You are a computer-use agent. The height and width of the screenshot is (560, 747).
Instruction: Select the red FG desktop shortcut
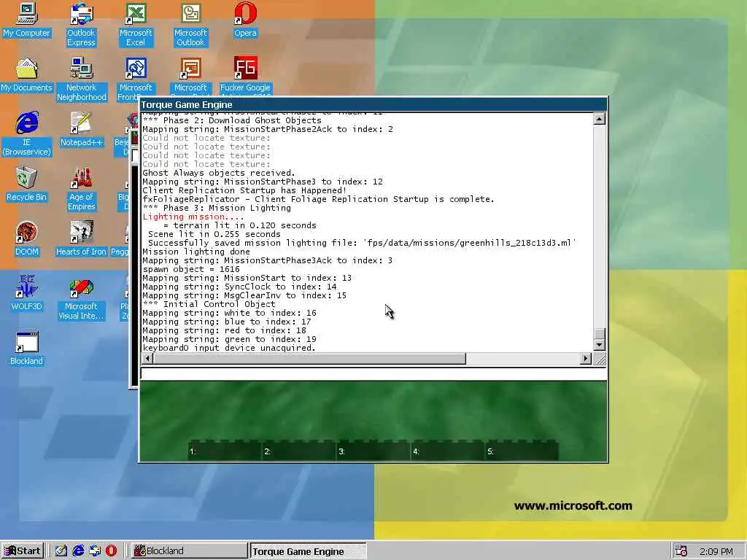(x=245, y=74)
